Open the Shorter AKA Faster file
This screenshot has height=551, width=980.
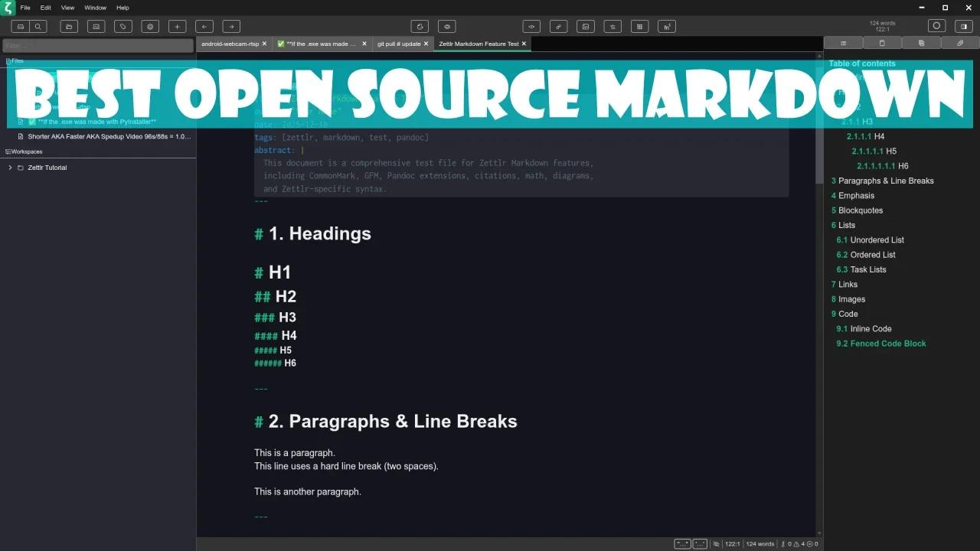(x=104, y=136)
